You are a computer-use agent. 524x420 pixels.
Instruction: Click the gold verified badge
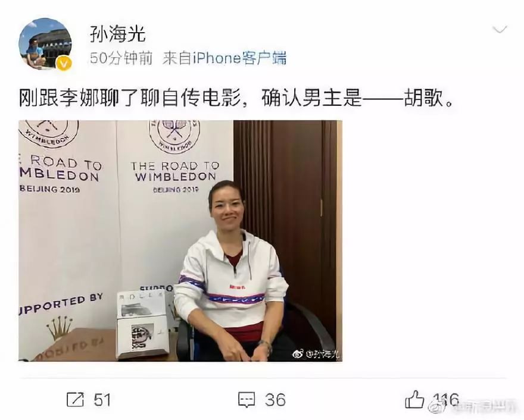pos(64,64)
